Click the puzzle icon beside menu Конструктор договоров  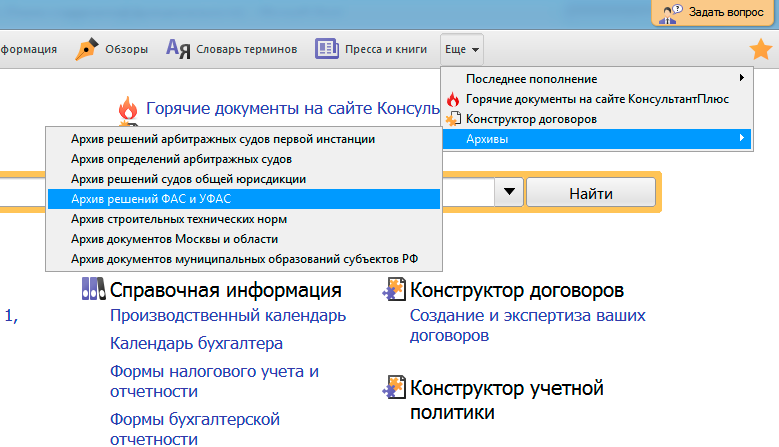click(x=453, y=119)
